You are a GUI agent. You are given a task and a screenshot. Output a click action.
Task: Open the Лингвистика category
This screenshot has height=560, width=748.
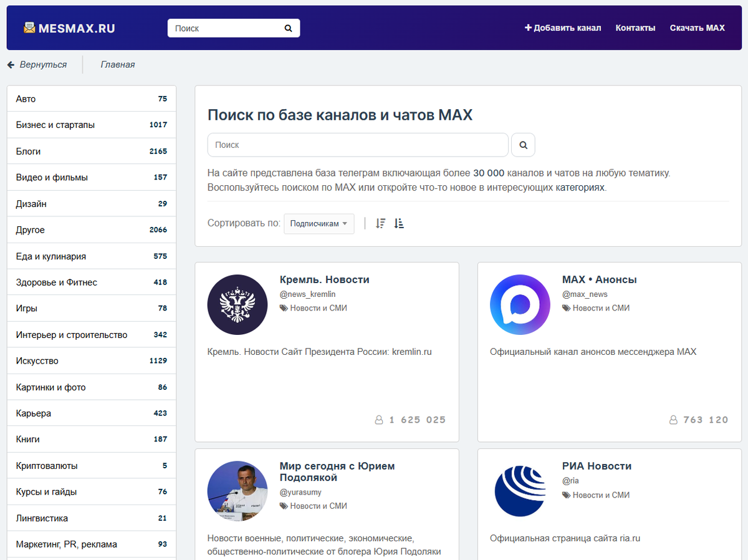point(92,518)
